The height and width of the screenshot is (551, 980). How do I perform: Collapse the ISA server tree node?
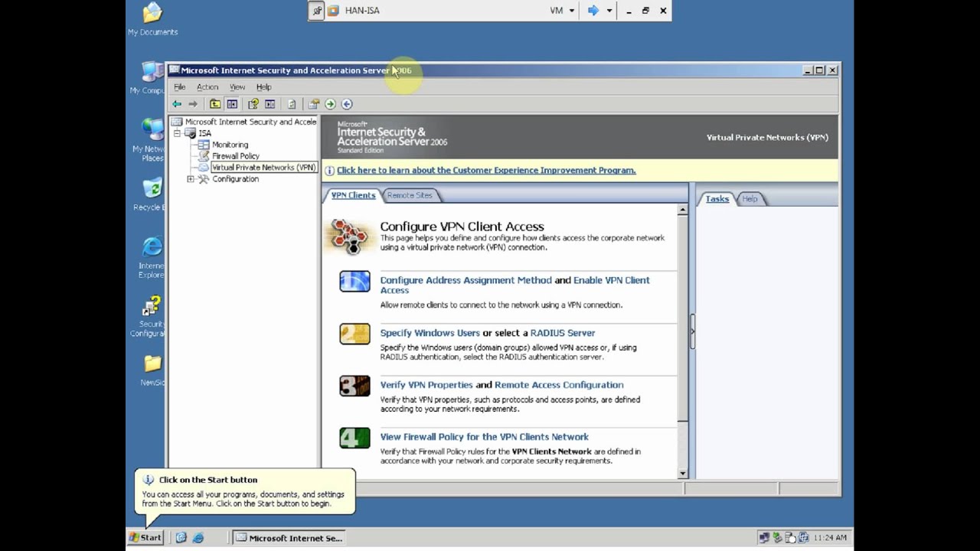[177, 133]
